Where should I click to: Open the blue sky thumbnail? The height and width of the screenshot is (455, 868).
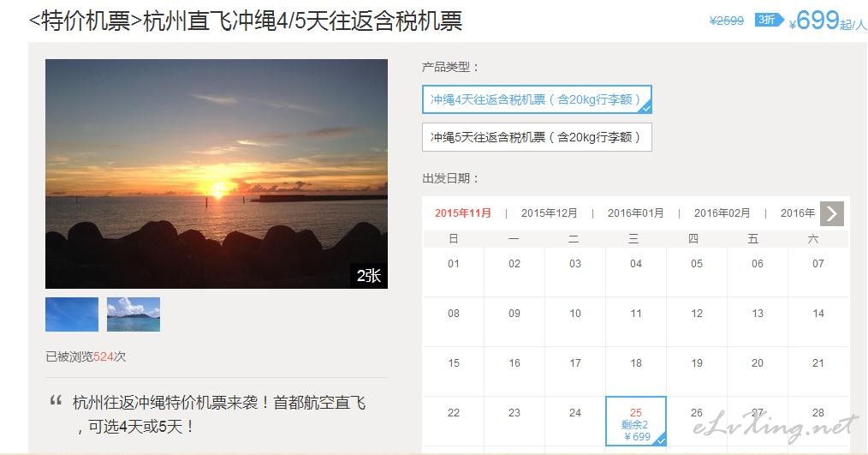(72, 314)
